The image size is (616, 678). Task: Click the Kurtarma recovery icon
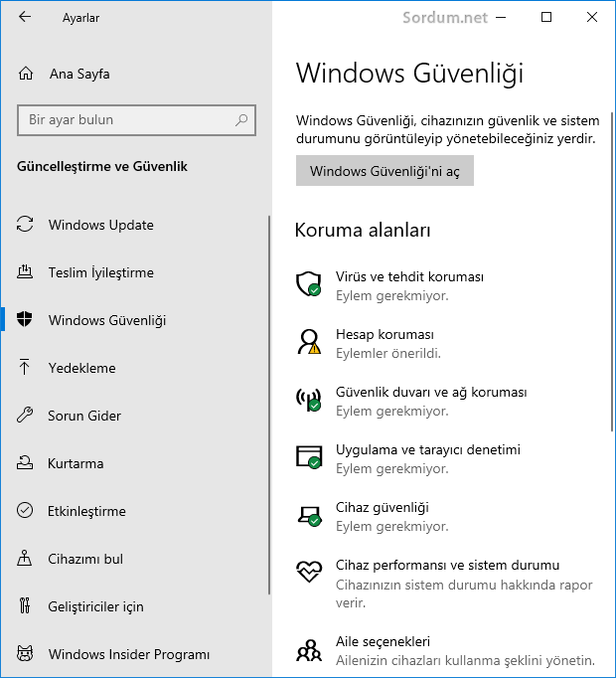click(25, 462)
